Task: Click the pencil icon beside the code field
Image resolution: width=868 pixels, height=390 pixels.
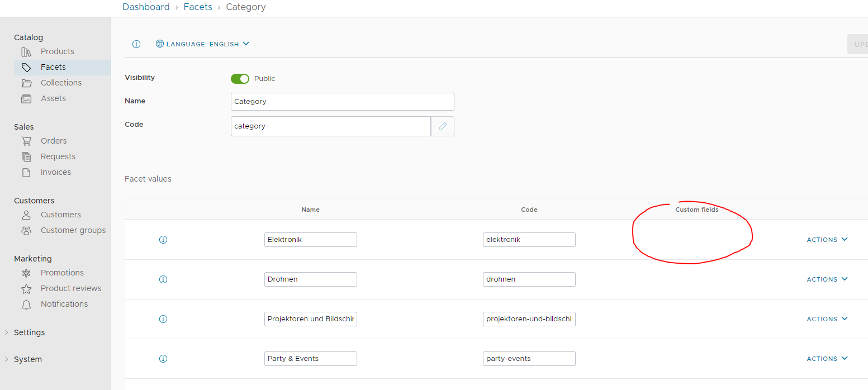Action: 442,126
